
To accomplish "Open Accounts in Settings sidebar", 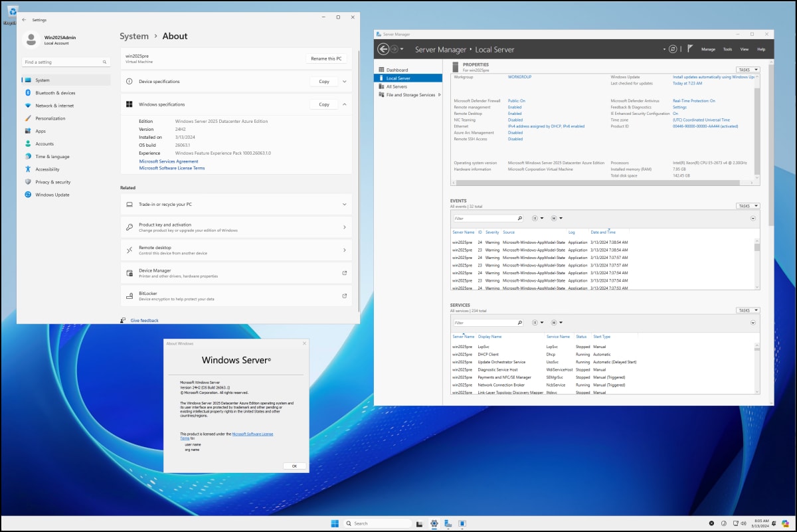I will (66, 143).
